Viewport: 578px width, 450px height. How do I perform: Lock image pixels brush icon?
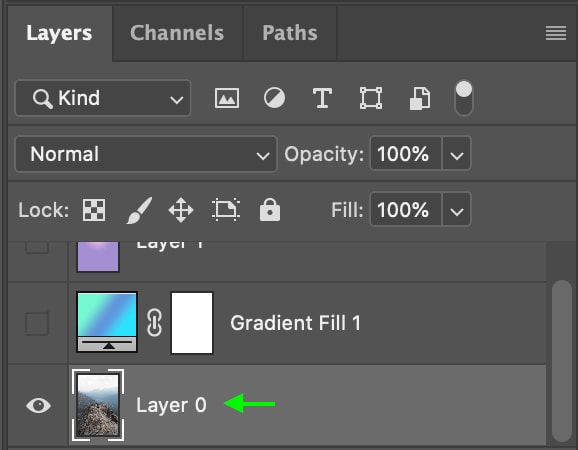click(139, 210)
